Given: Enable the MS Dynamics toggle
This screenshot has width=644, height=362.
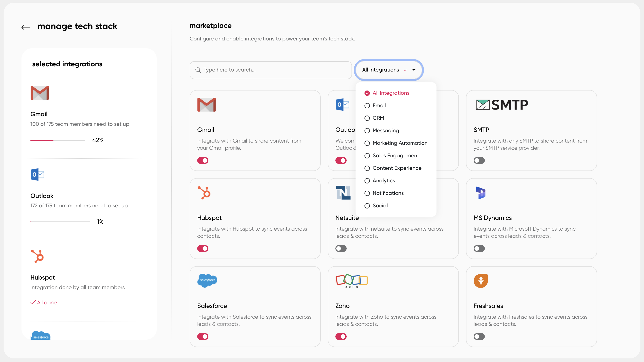Looking at the screenshot, I should click(x=479, y=248).
